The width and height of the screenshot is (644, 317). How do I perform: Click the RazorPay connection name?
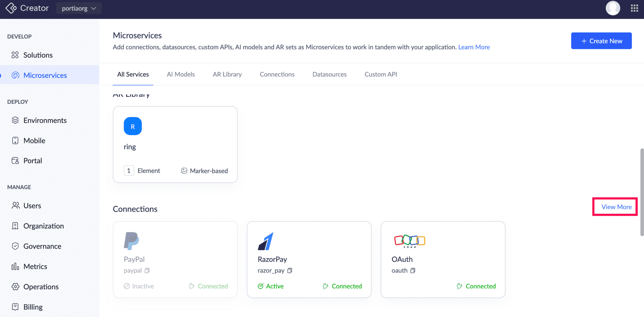coord(272,259)
